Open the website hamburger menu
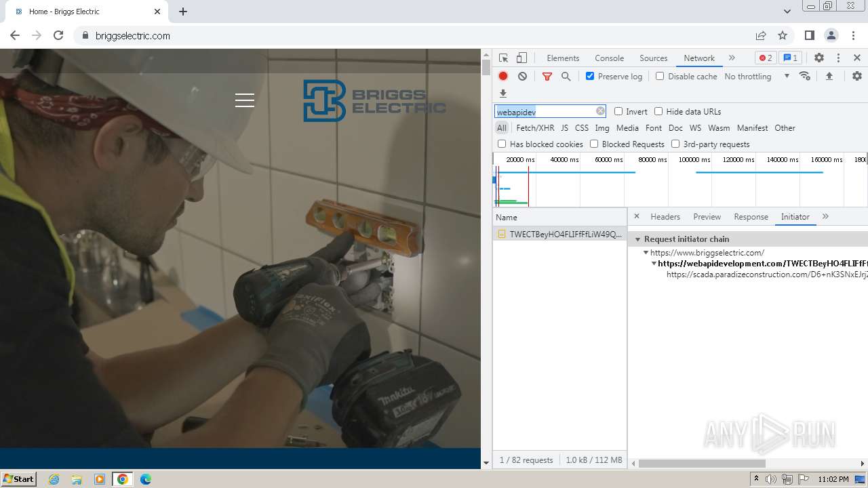 tap(245, 100)
